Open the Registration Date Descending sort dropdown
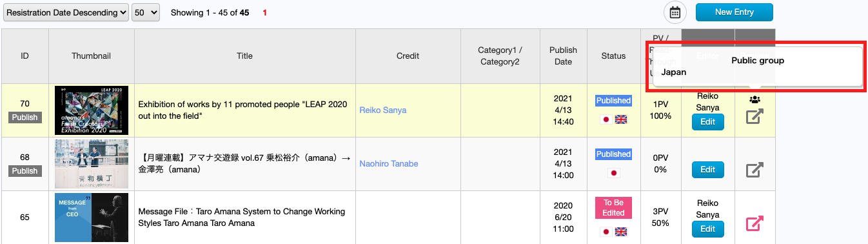This screenshot has width=868, height=244. (x=66, y=13)
